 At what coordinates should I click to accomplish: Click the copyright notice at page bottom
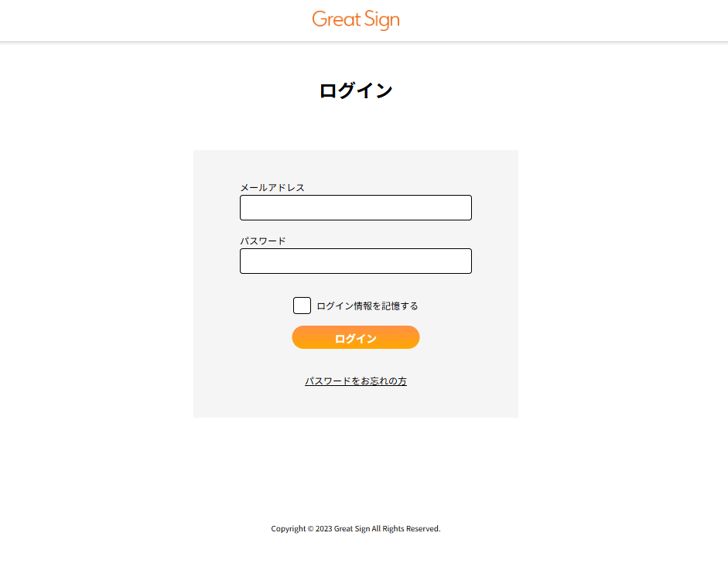[355, 528]
